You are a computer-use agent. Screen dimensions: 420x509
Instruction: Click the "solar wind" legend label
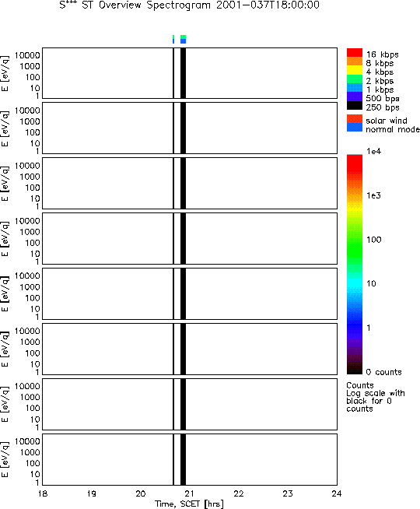pos(387,121)
